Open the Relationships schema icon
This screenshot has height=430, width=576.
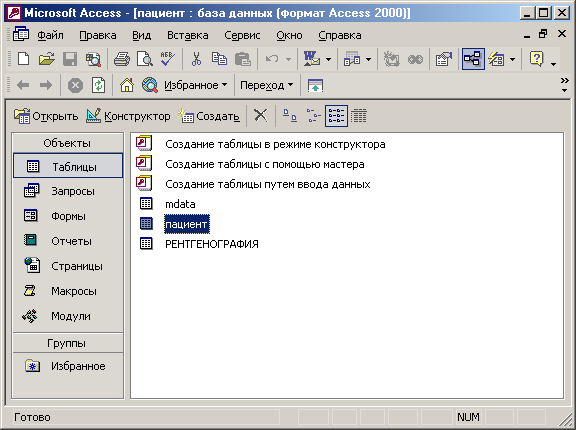tap(473, 59)
